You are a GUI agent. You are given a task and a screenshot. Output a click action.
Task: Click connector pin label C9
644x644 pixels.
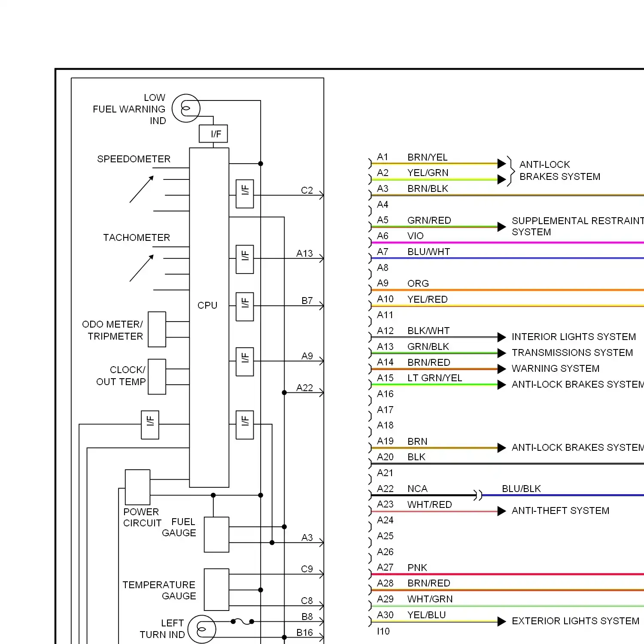[307, 569]
